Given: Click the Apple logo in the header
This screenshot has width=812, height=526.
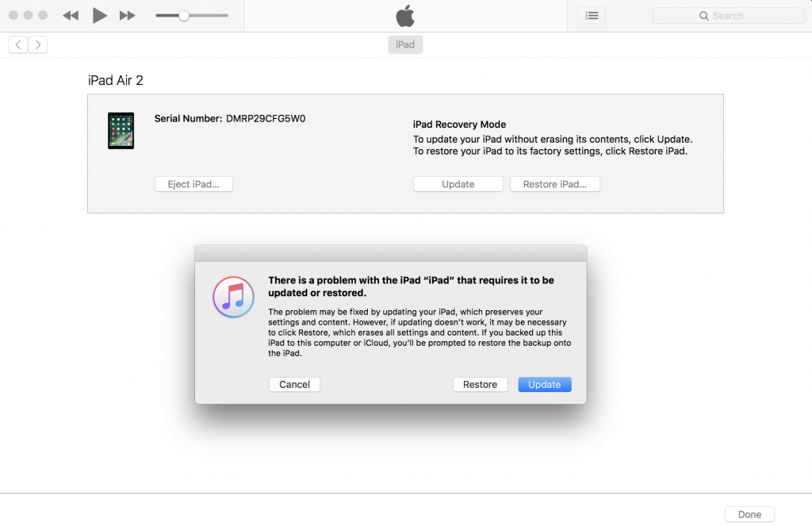Looking at the screenshot, I should coord(405,16).
